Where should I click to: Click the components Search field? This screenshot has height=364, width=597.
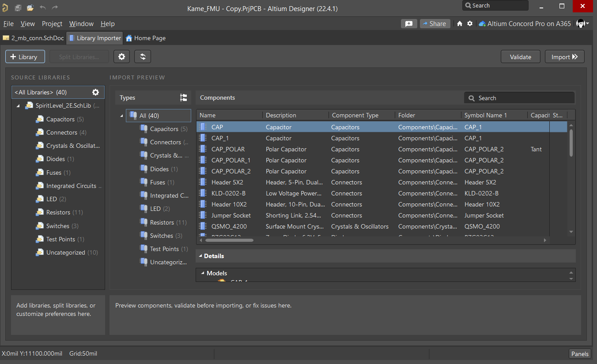(519, 98)
